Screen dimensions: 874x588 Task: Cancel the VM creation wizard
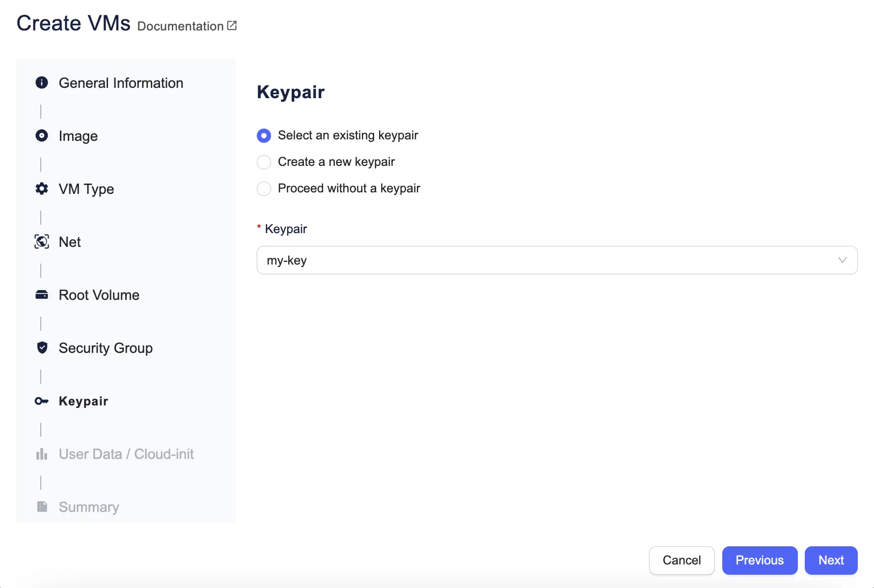coord(681,560)
